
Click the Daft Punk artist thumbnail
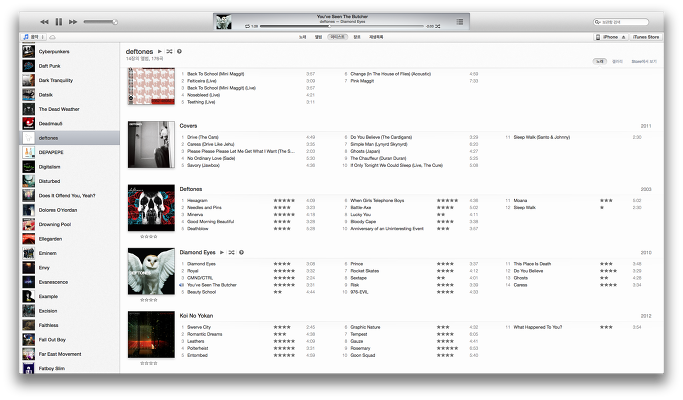coord(29,66)
